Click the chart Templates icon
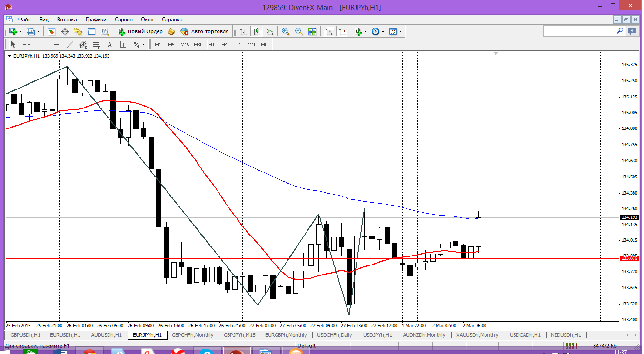Viewport: 644px width, 354px height. pyautogui.click(x=393, y=31)
